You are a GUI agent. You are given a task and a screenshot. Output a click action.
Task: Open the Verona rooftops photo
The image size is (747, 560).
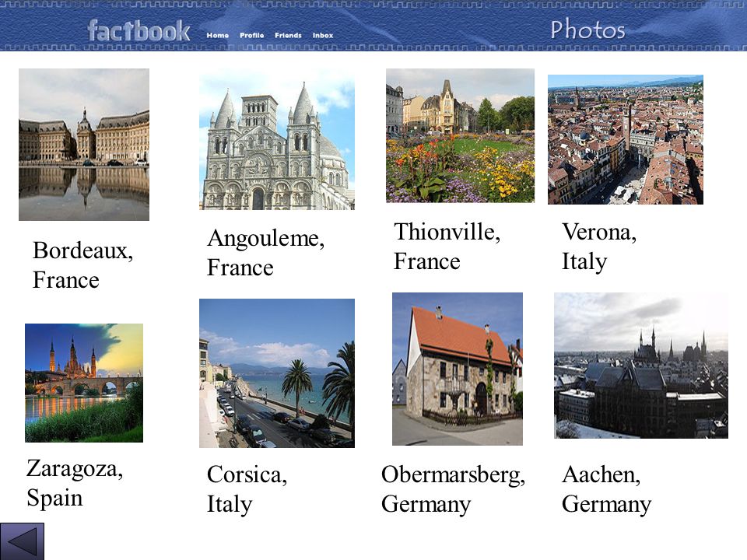(626, 139)
